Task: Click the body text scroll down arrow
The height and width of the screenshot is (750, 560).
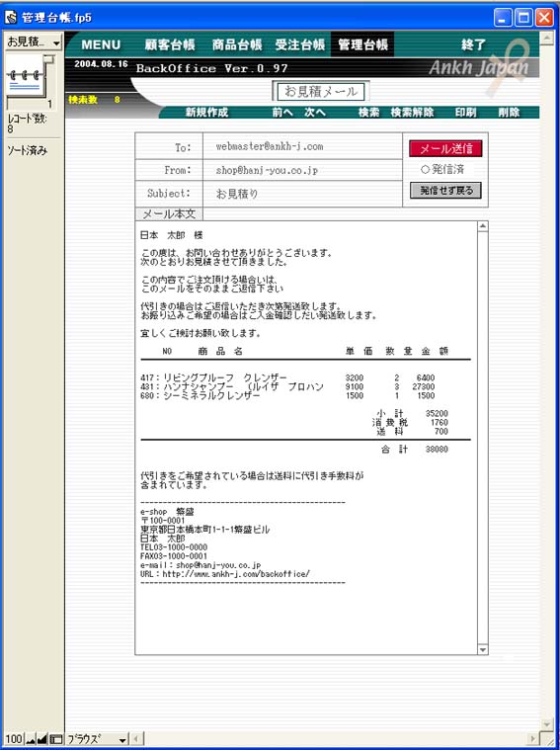Action: [x=483, y=649]
